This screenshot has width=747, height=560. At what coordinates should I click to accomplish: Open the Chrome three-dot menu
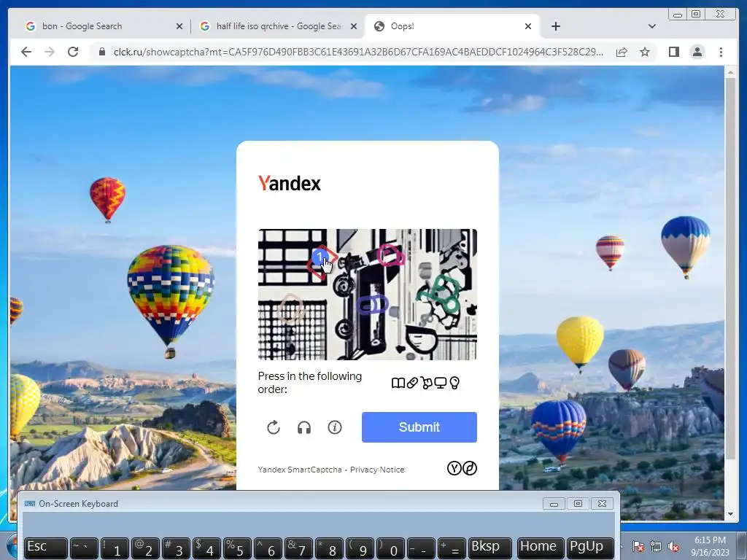click(x=721, y=52)
